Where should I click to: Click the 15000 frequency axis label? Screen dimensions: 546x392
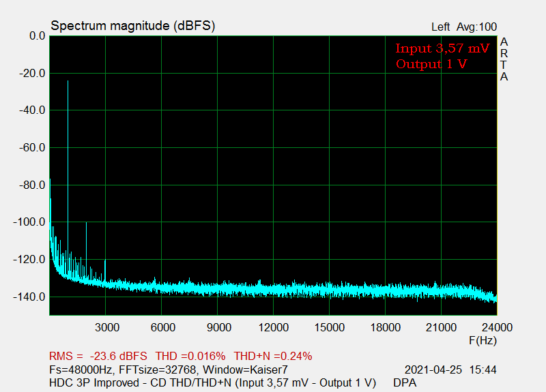330,327
